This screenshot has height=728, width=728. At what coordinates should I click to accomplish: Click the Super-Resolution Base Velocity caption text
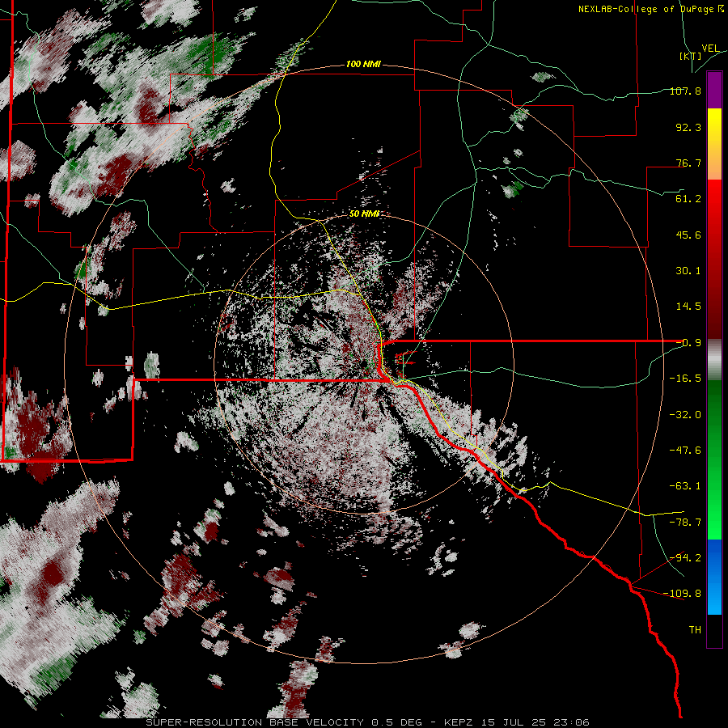point(367,722)
